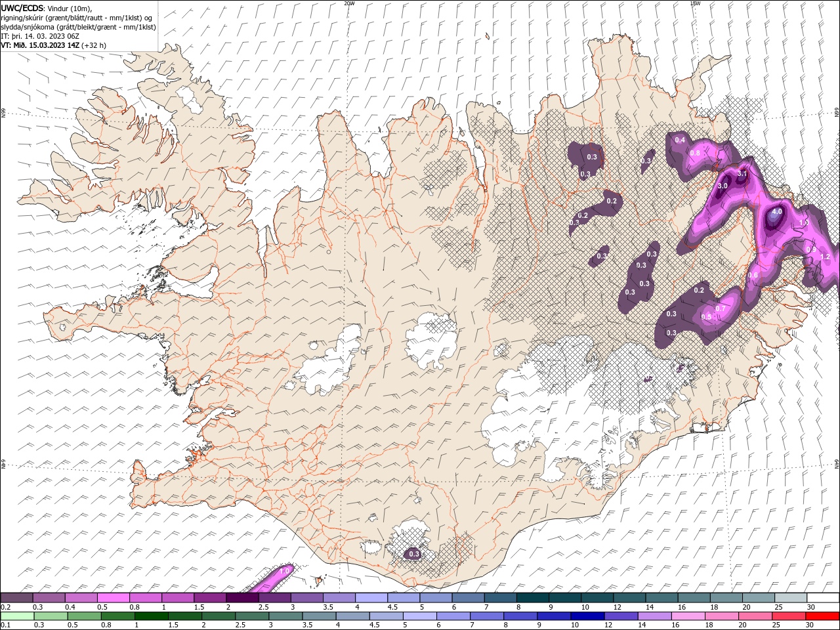Click the rain legend swatch labeled 0.5

(x=85, y=616)
